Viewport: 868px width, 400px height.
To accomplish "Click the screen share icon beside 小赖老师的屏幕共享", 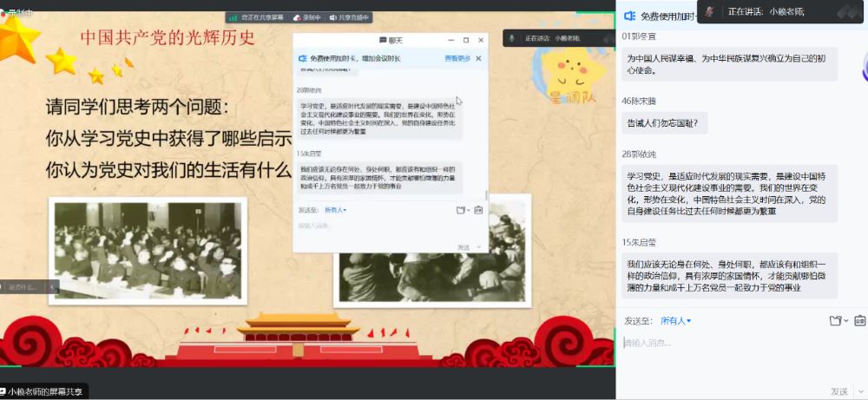I will [x=3, y=391].
